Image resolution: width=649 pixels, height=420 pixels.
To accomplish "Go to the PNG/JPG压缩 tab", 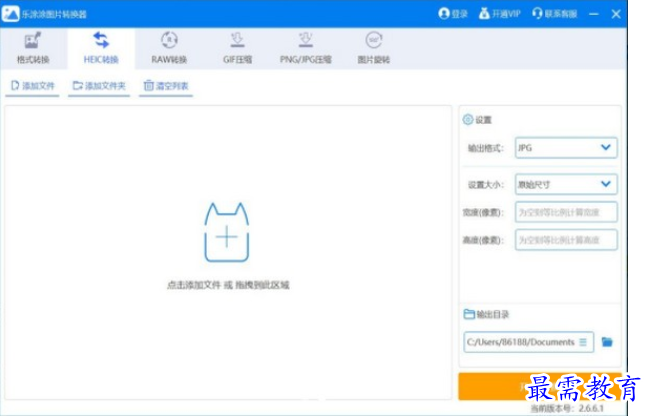I will click(305, 48).
